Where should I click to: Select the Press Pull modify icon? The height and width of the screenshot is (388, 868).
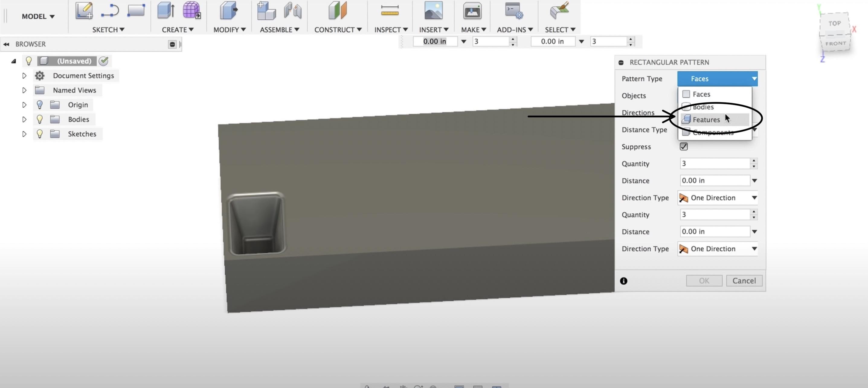(x=229, y=10)
